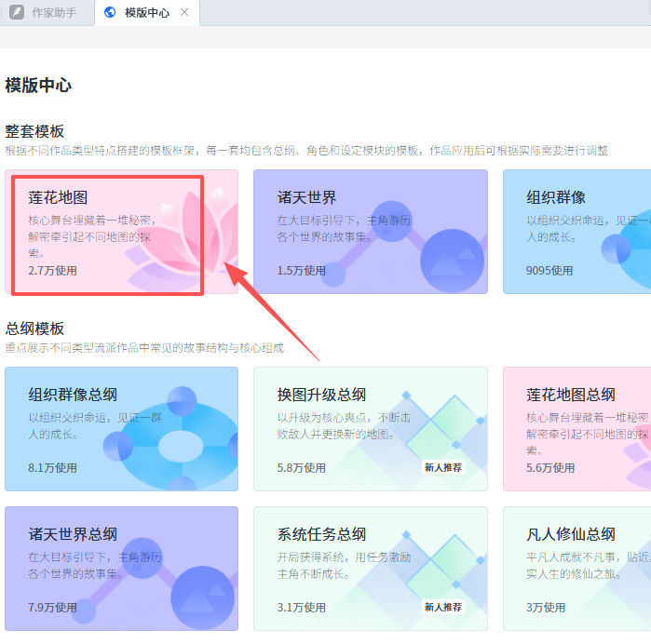This screenshot has height=644, width=651.
Task: Select the 换图升级总纲 template title
Action: [321, 394]
